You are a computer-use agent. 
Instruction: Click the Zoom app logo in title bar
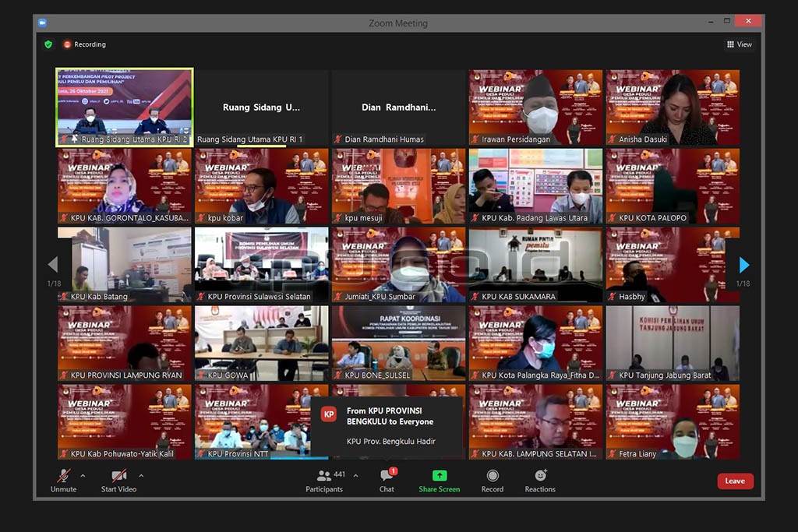(x=42, y=23)
